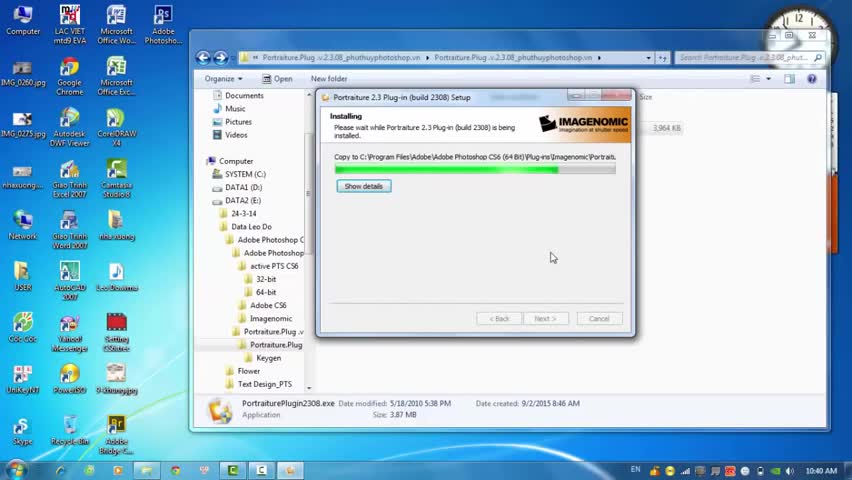Open the Network desktop icon
852x480 pixels.
pos(23,225)
